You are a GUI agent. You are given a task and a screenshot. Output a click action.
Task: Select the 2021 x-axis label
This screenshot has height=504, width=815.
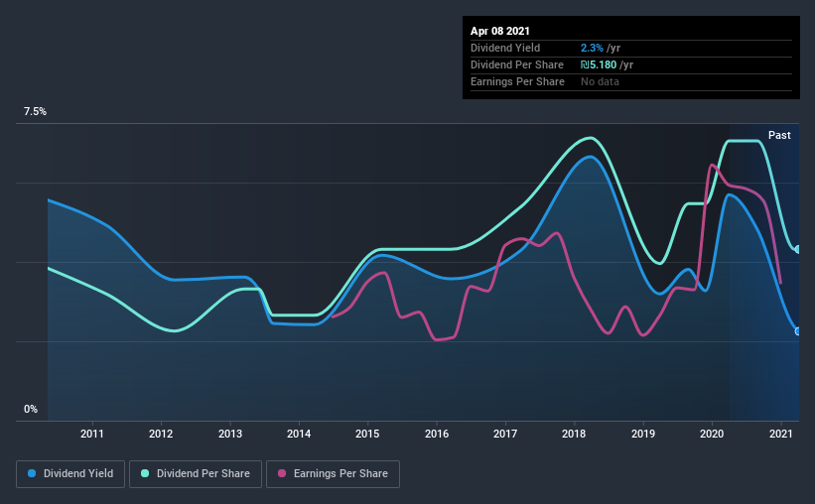pos(780,434)
